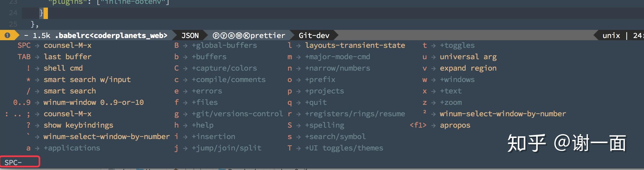644x170 pixels.
Task: Click the unix line-ending indicator
Action: pos(611,36)
